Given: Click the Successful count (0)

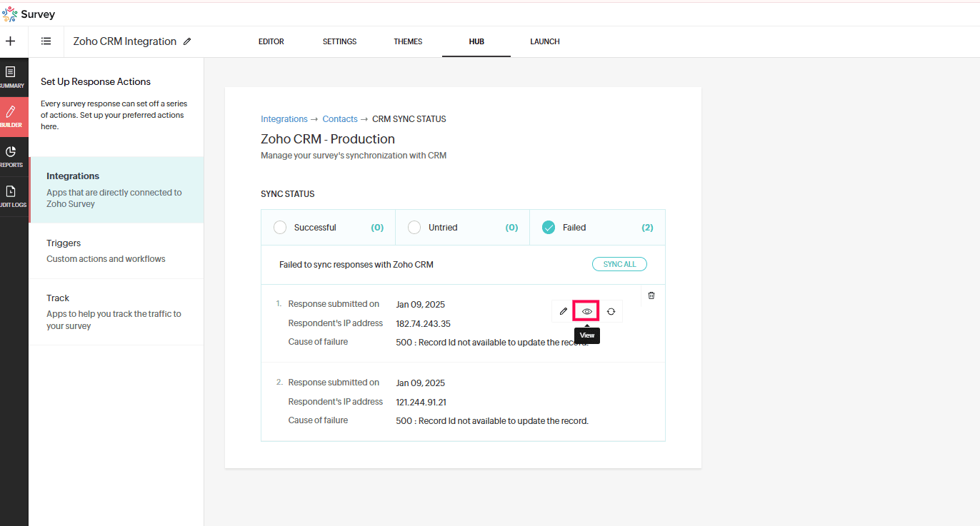Looking at the screenshot, I should point(377,228).
